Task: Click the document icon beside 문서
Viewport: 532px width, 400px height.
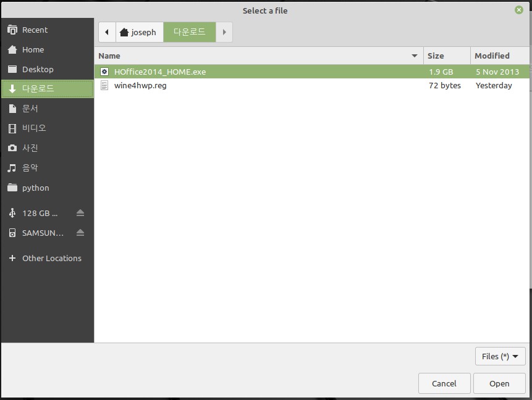Action: pos(12,109)
